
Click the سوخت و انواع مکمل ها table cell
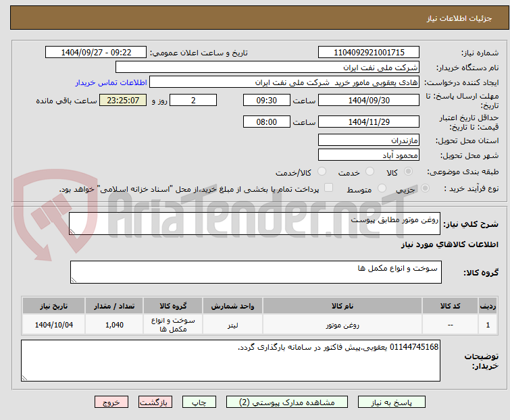tap(173, 324)
